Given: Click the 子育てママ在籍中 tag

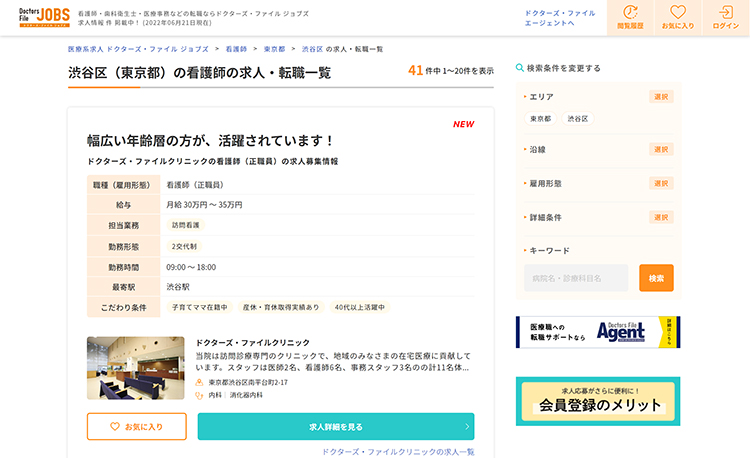Looking at the screenshot, I should 199,307.
